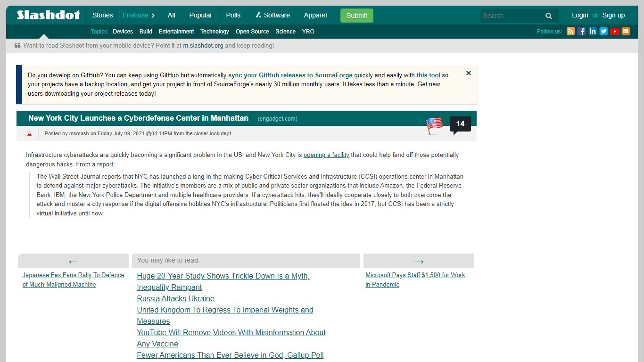The image size is (644, 362).
Task: Select the Build topic
Action: (x=146, y=32)
